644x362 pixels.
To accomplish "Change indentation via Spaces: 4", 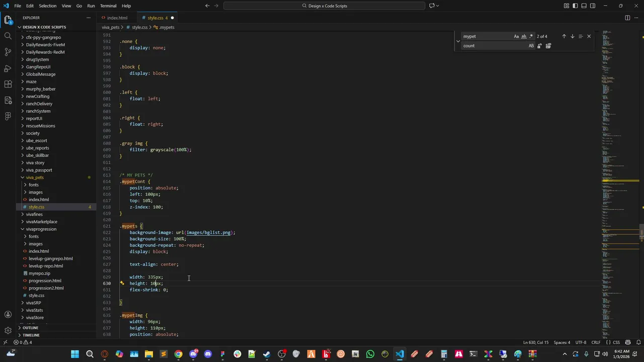I will 561,342.
